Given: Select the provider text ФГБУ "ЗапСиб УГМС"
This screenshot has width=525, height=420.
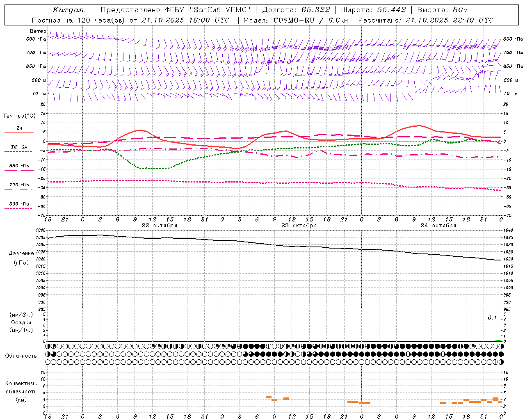Looking at the screenshot, I should pos(208,10).
